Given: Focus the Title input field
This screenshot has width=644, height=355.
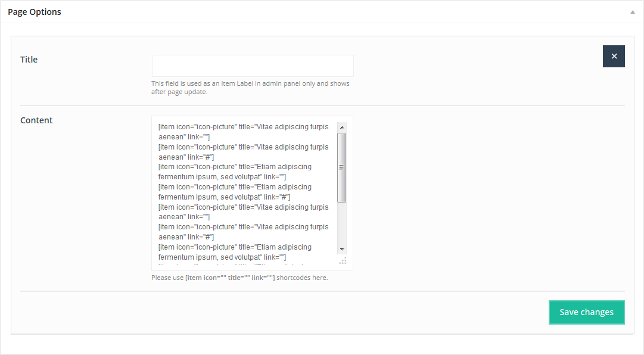Looking at the screenshot, I should coord(253,66).
